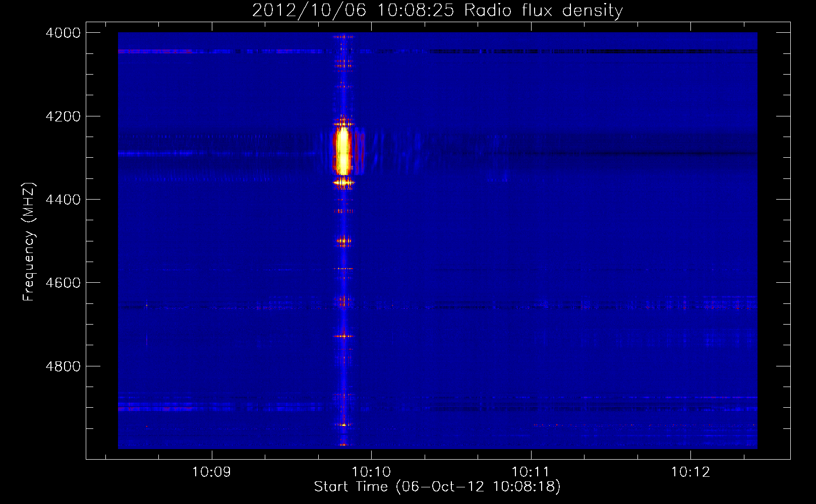
Task: Click the 10:11 time tick label
Action: click(x=530, y=472)
